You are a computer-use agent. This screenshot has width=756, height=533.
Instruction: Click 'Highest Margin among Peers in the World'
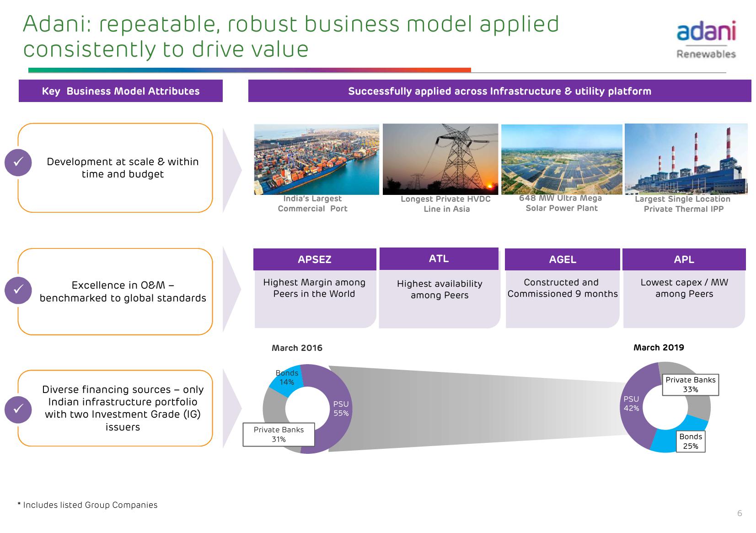pos(314,288)
